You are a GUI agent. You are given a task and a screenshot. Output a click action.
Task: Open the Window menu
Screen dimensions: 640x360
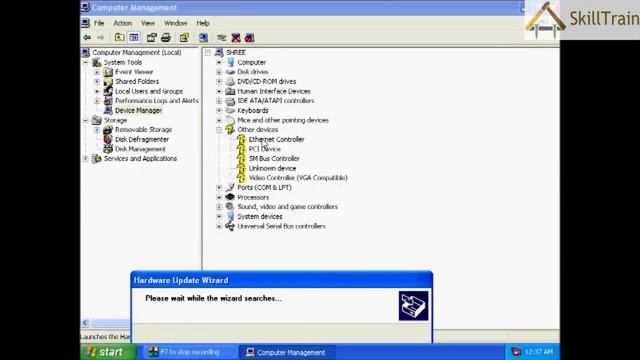pos(176,23)
